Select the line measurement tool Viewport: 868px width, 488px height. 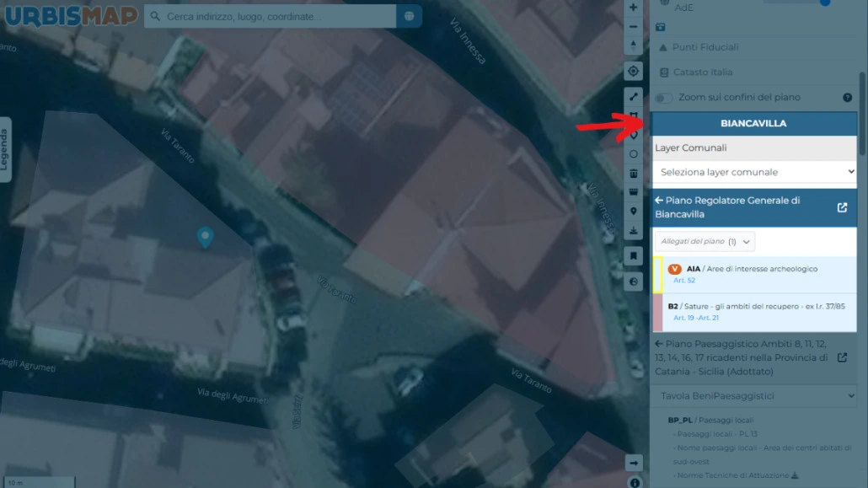[x=633, y=97]
